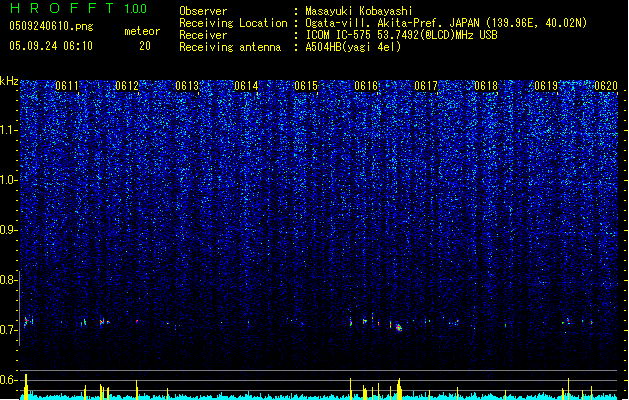Viewport: 629px width, 400px height.
Task: Click the 0613 time marker
Action: pos(187,86)
